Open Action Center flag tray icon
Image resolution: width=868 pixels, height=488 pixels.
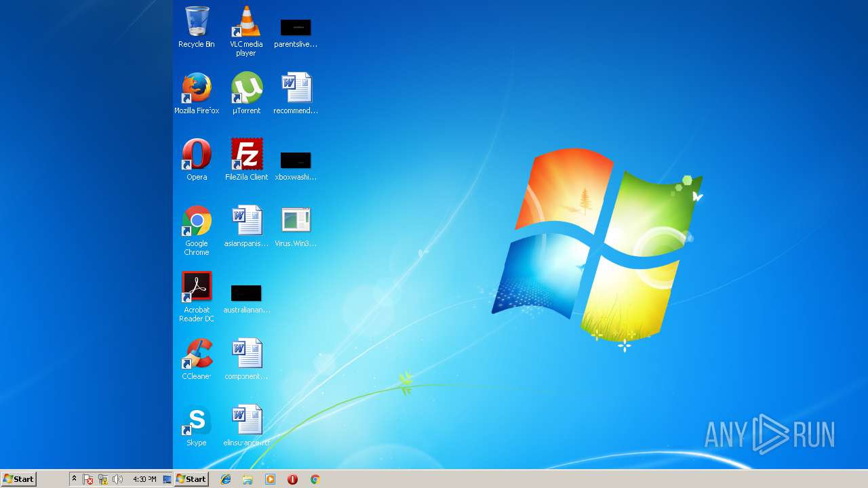88,479
